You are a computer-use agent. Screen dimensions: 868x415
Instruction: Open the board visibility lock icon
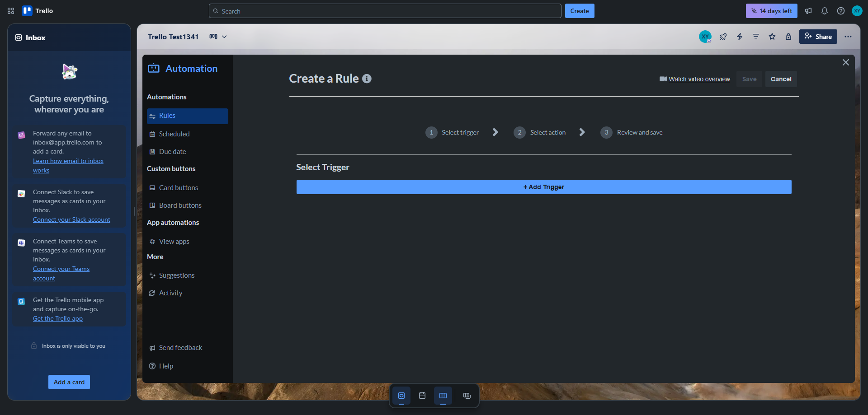pos(788,37)
